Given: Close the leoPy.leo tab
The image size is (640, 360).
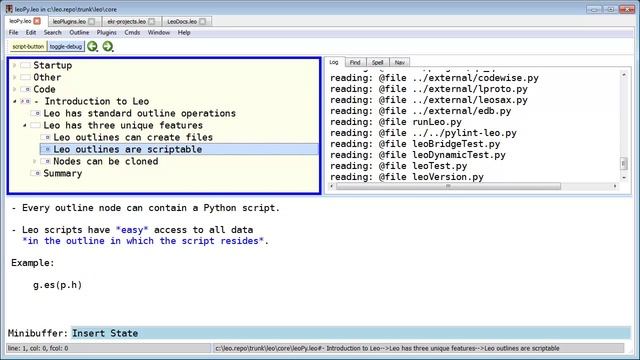Looking at the screenshot, I should [x=37, y=21].
